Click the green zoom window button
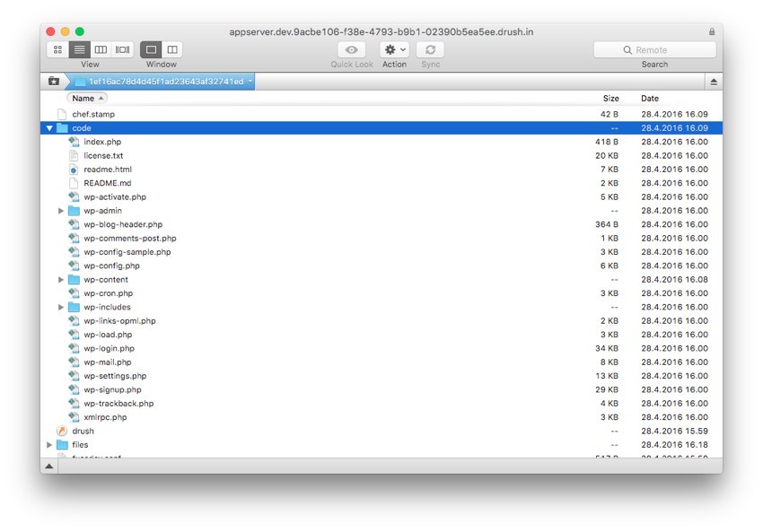This screenshot has width=763, height=532. [80, 31]
